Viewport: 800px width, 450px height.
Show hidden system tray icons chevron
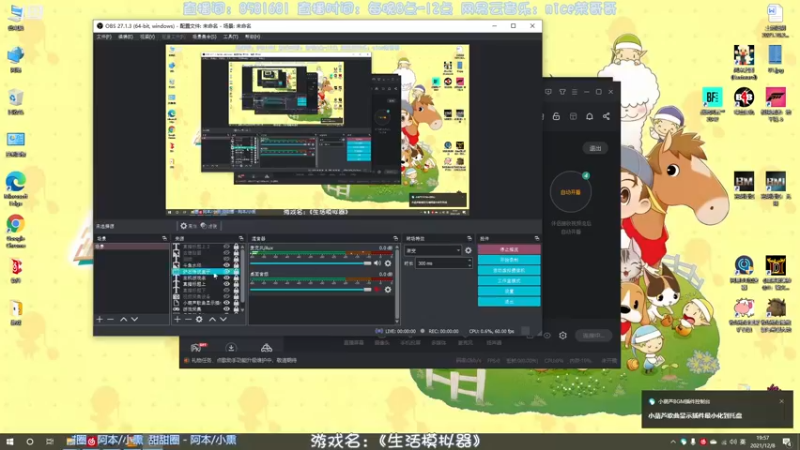673,442
